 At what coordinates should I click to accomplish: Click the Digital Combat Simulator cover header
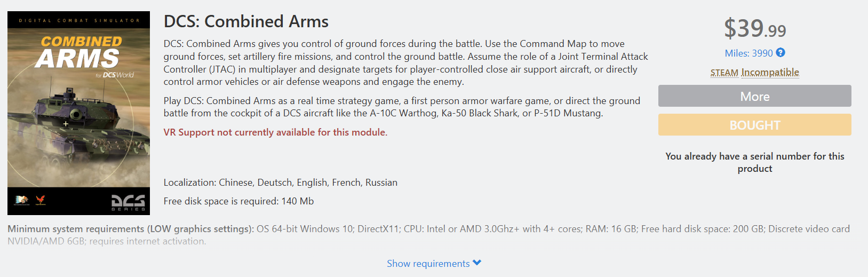click(x=79, y=21)
